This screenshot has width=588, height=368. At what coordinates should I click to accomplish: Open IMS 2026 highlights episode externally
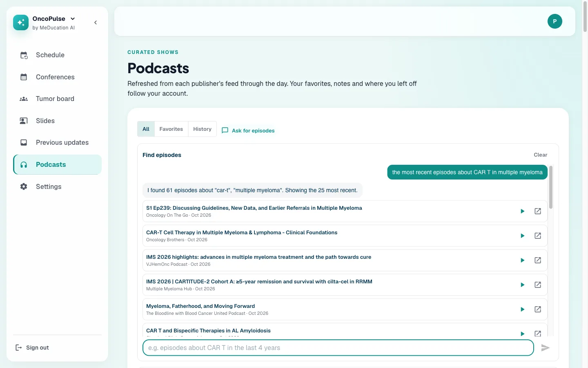point(538,260)
